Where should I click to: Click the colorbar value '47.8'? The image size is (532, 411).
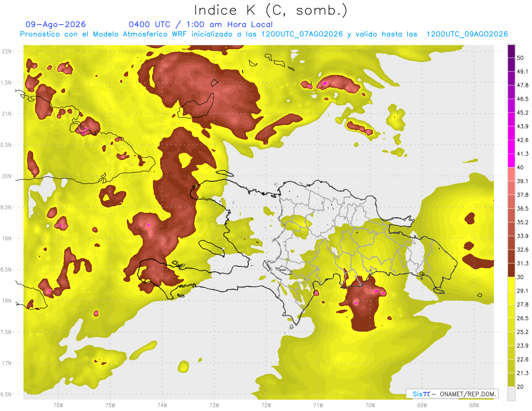[523, 85]
